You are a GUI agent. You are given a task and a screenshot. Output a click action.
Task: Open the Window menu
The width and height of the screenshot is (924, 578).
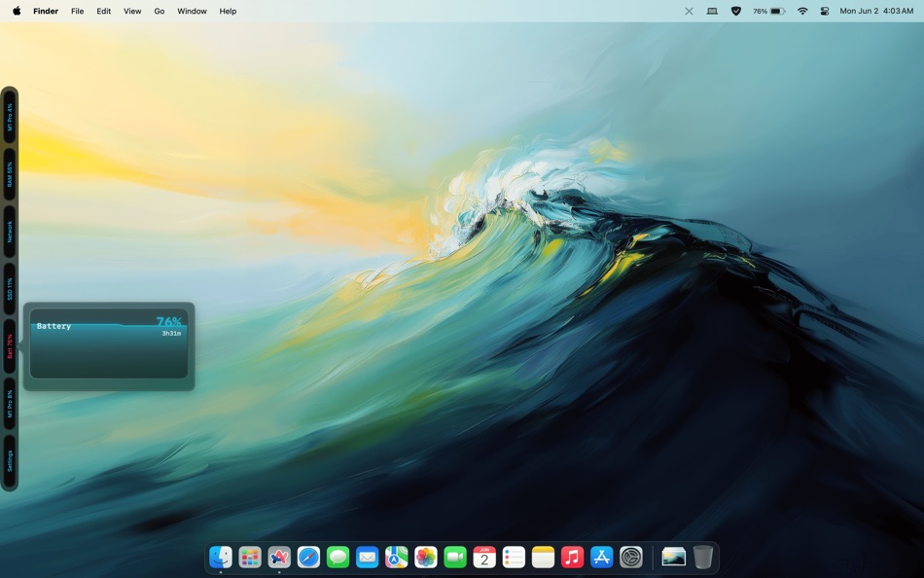(x=193, y=11)
